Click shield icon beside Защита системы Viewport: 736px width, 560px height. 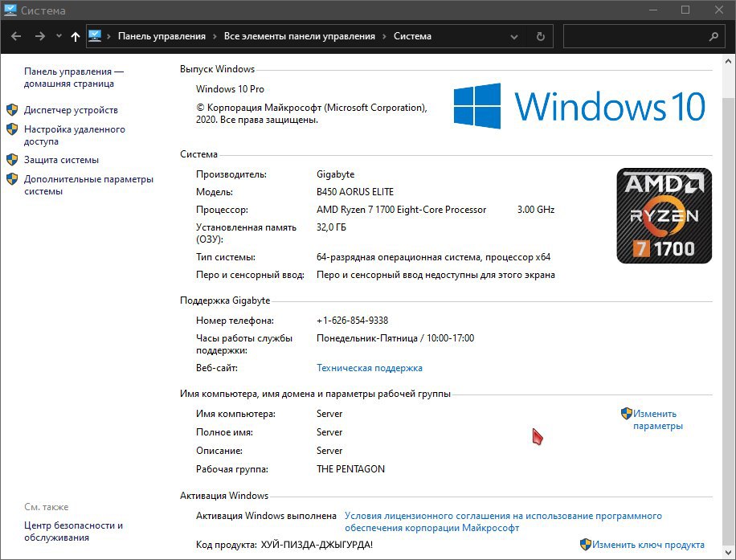(12, 160)
